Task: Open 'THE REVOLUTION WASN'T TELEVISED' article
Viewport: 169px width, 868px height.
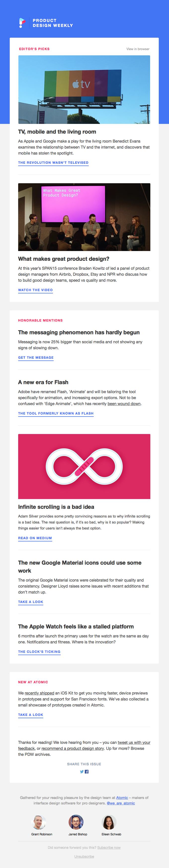Action: click(x=53, y=163)
